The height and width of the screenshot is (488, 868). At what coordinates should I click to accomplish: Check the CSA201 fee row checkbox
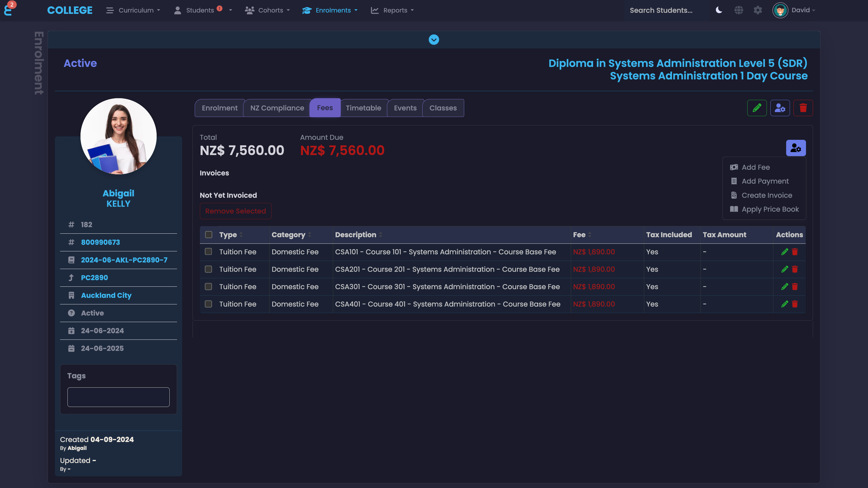209,269
